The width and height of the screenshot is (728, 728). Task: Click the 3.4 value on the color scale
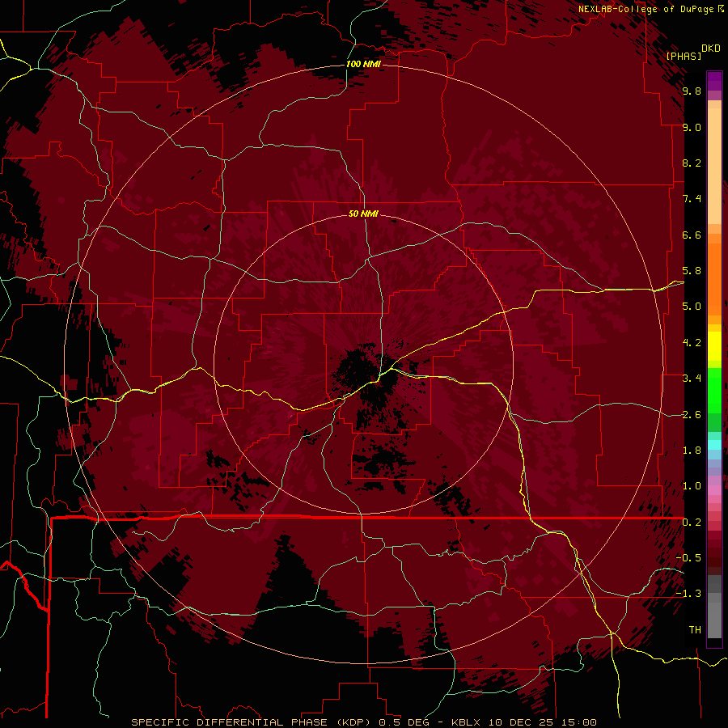pyautogui.click(x=692, y=379)
